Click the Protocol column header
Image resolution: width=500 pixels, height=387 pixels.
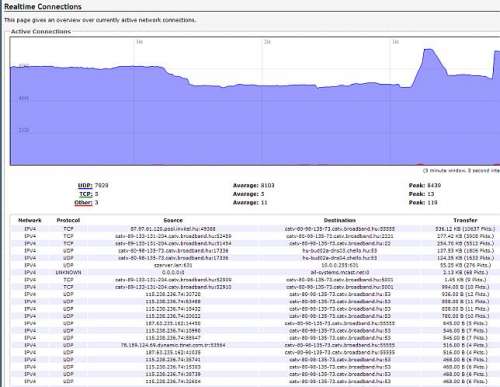[68, 220]
